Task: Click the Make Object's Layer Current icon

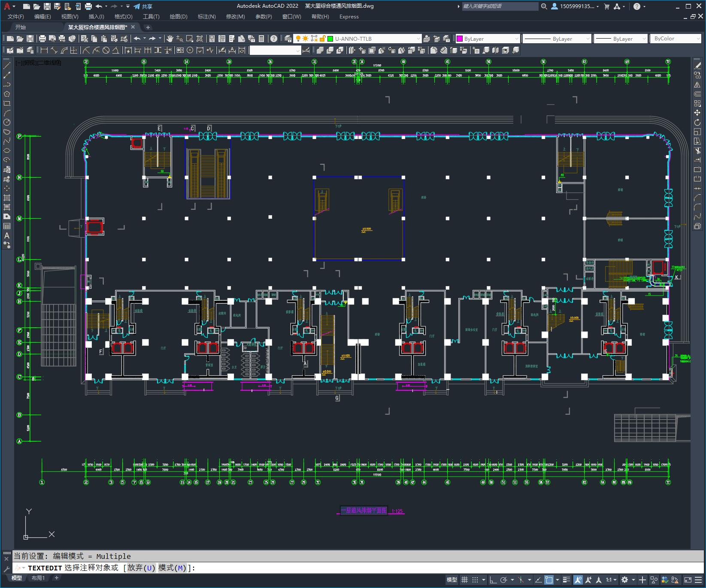Action: click(427, 39)
